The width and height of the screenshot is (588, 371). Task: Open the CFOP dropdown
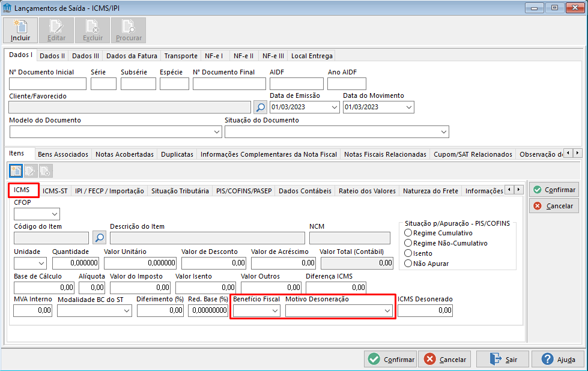pos(55,214)
